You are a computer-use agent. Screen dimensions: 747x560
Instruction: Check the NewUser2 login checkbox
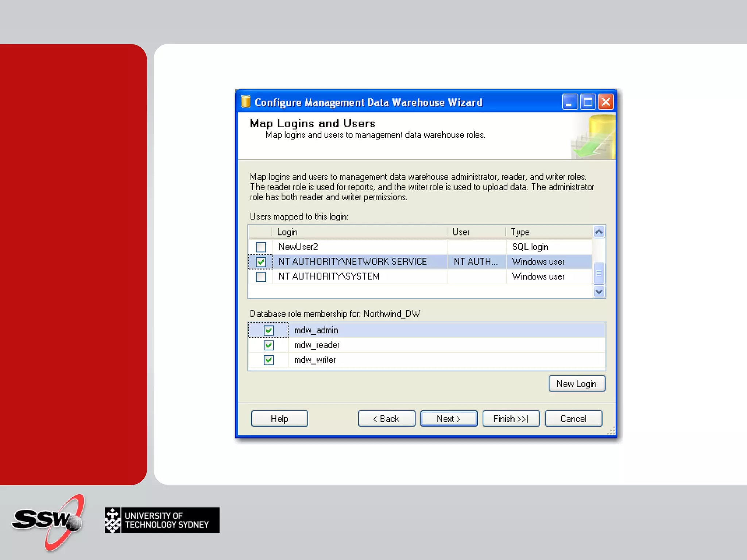click(x=261, y=247)
